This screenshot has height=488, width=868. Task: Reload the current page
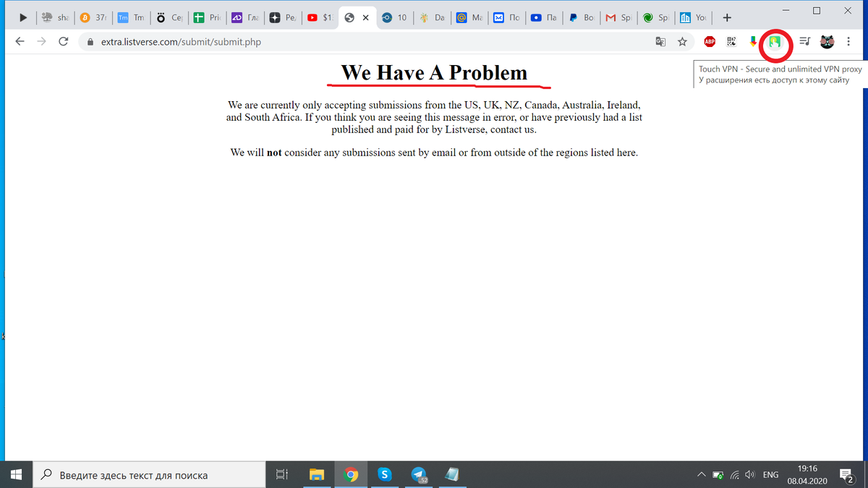click(x=64, y=42)
